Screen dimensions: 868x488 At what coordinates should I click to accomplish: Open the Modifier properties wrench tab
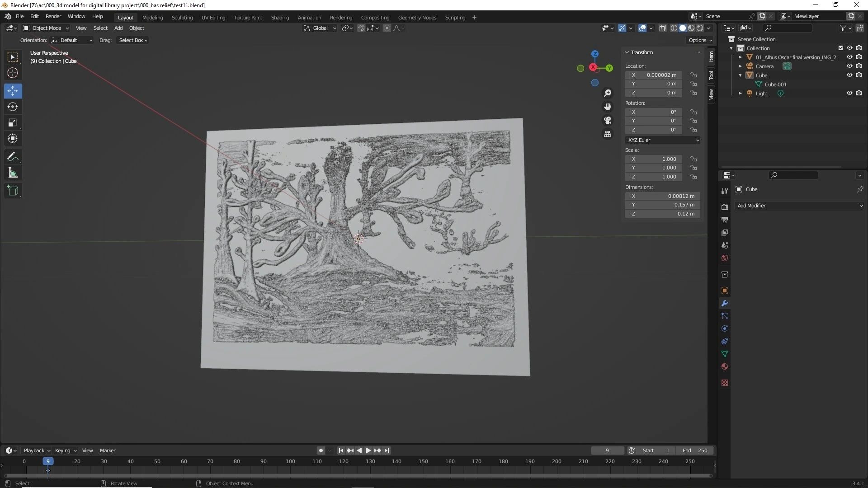pyautogui.click(x=725, y=303)
